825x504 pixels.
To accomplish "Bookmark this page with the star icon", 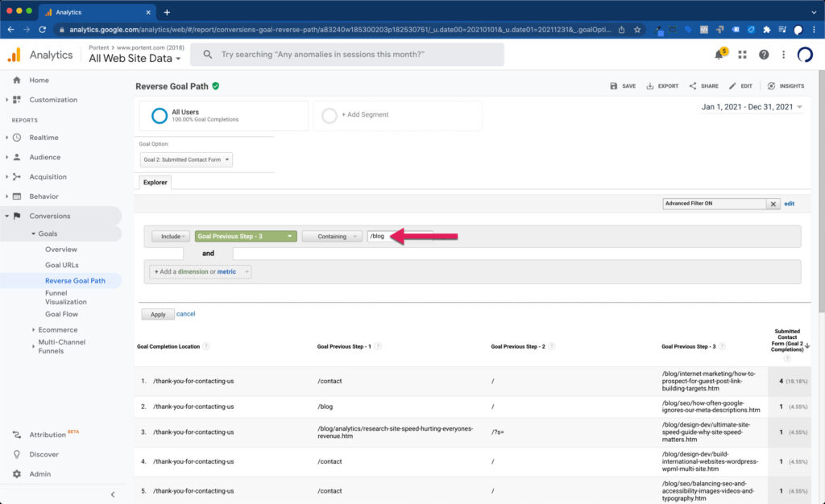I will click(x=637, y=30).
